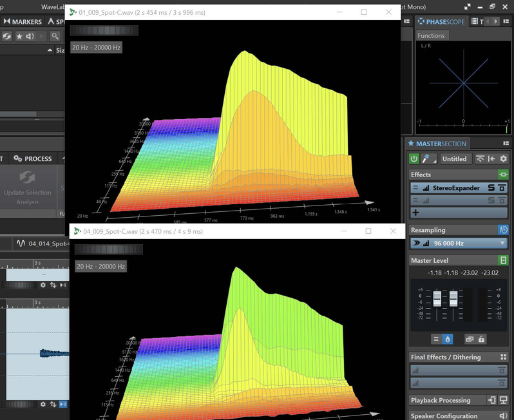Toggle the Resampling bypass icon

point(503,230)
